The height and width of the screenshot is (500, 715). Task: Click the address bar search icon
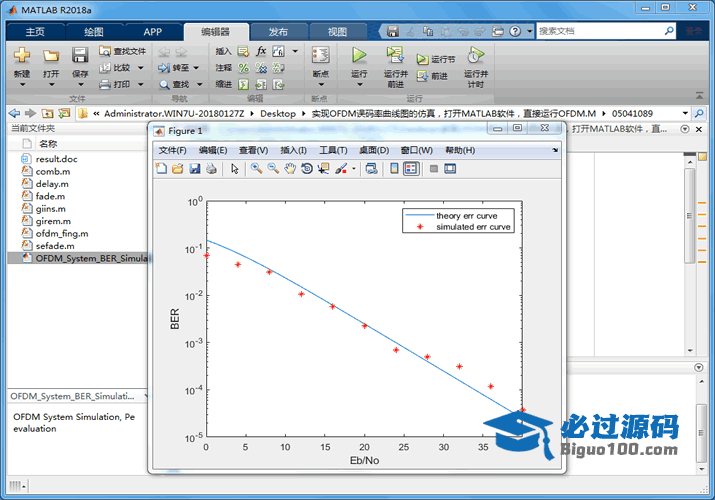pyautogui.click(x=699, y=113)
